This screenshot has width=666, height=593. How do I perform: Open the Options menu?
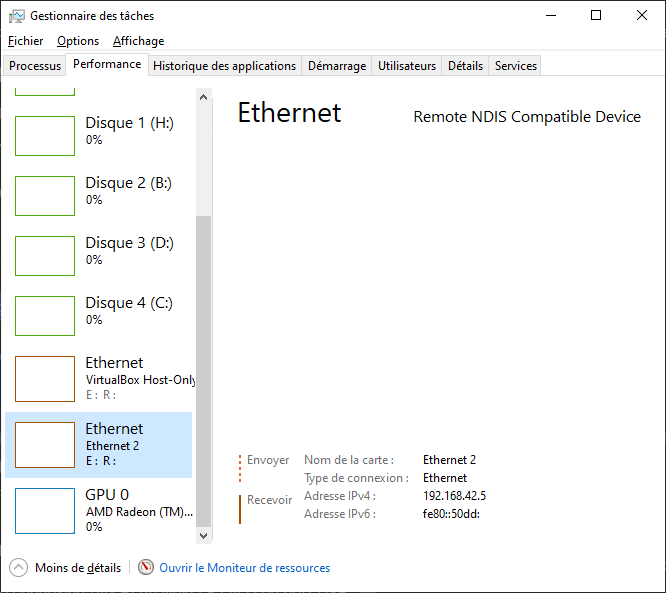78,41
